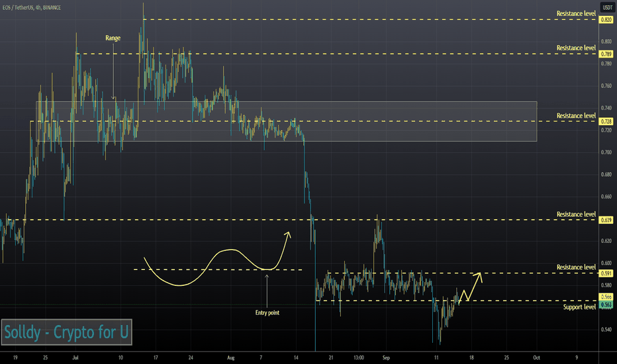The image size is (617, 364).
Task: Select the 0.591 price label
Action: 606,273
